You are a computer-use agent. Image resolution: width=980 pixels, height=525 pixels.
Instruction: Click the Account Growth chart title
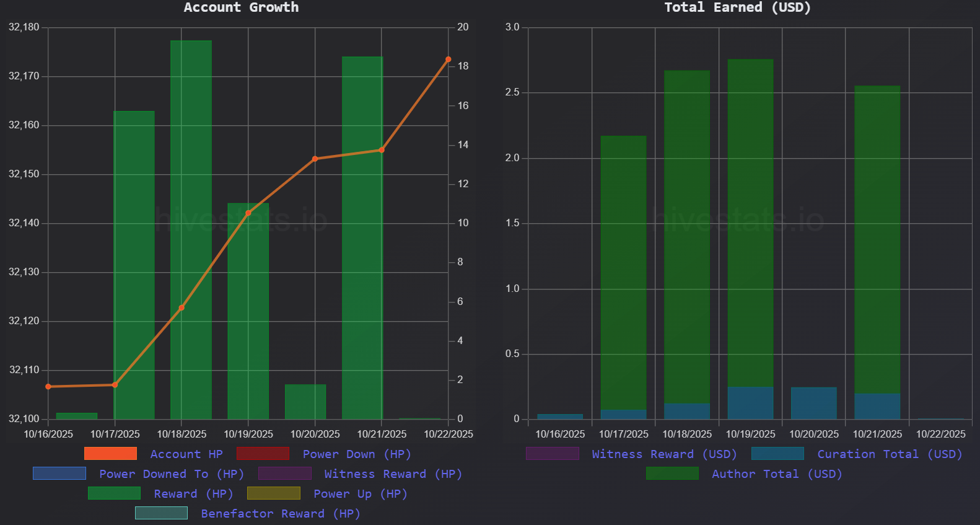point(241,7)
